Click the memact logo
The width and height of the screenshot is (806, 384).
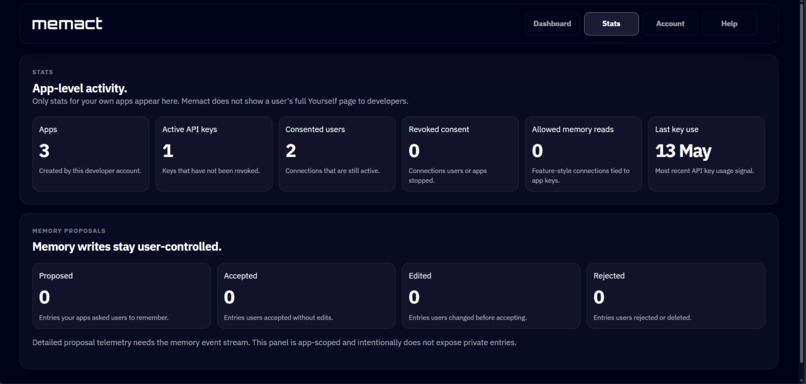point(67,24)
